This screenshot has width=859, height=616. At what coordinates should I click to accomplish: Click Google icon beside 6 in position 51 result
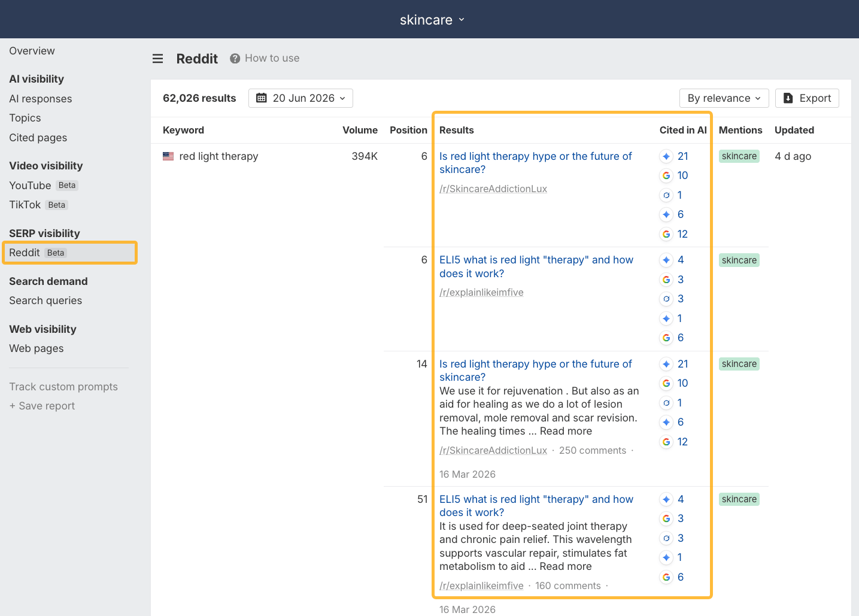click(x=666, y=577)
